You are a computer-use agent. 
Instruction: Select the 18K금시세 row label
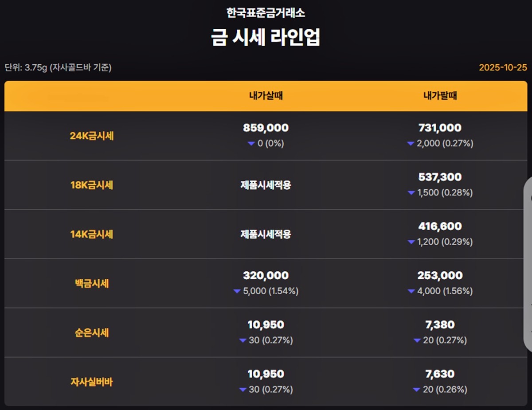92,185
